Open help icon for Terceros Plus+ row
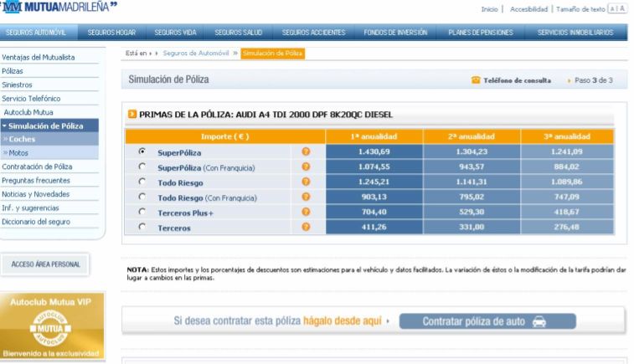The image size is (634, 364). click(x=306, y=212)
